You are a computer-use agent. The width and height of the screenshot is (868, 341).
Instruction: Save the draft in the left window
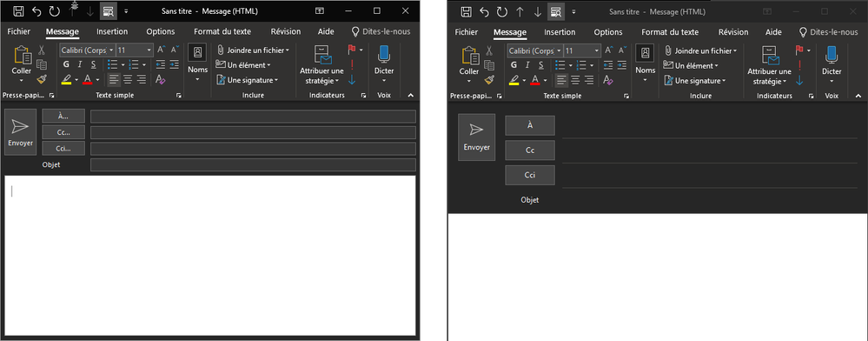[18, 11]
